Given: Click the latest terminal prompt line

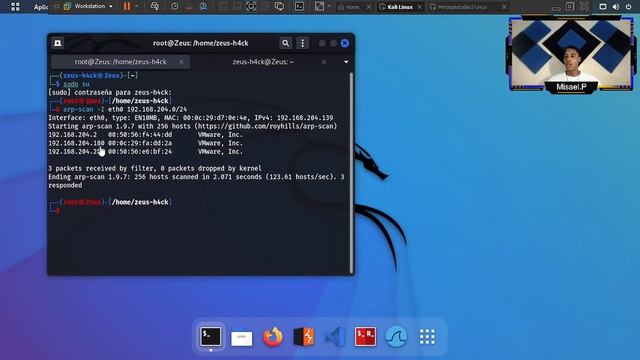Looking at the screenshot, I should 110,206.
